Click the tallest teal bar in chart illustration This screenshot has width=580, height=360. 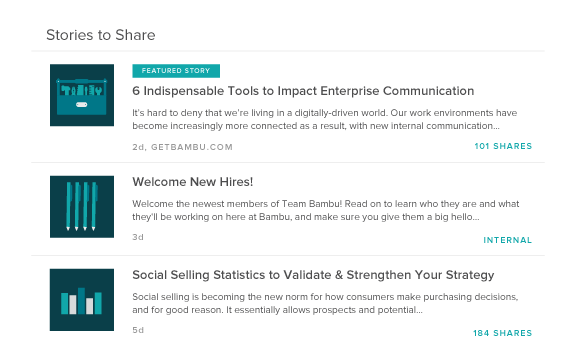pos(81,301)
